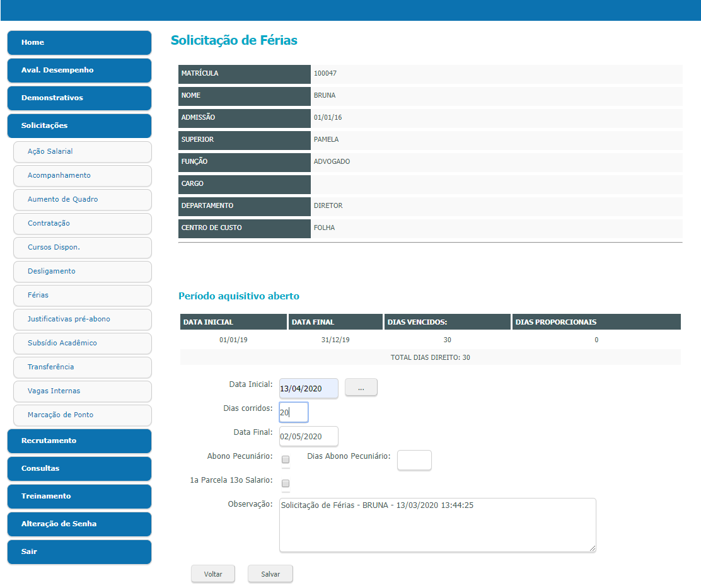This screenshot has width=701, height=588.
Task: Select Ação Salarial submenu item
Action: click(82, 151)
